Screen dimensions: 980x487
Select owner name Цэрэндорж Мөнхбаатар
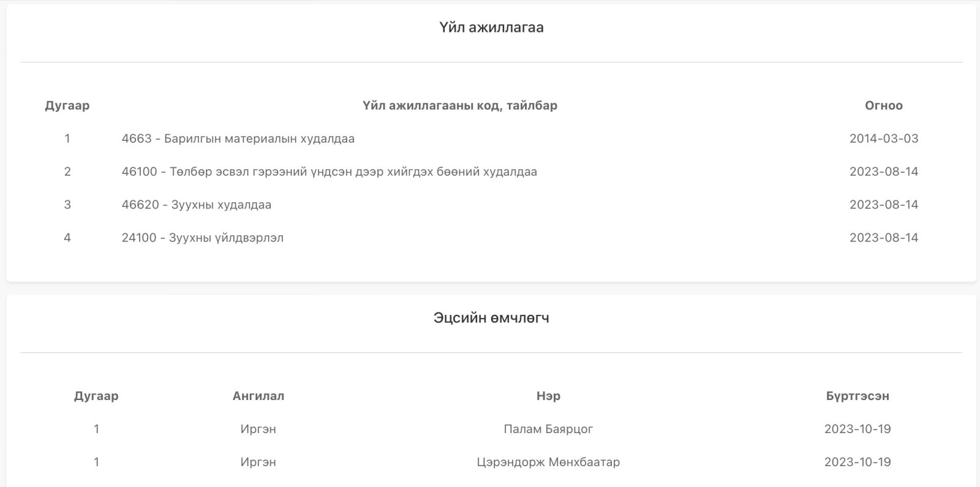[548, 462]
